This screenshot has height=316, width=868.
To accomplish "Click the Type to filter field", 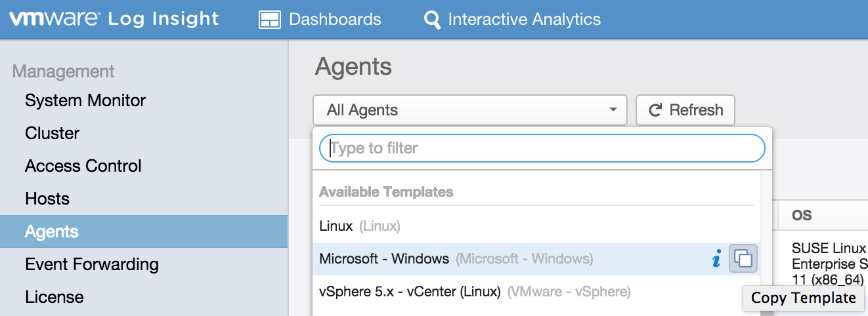I will 542,148.
